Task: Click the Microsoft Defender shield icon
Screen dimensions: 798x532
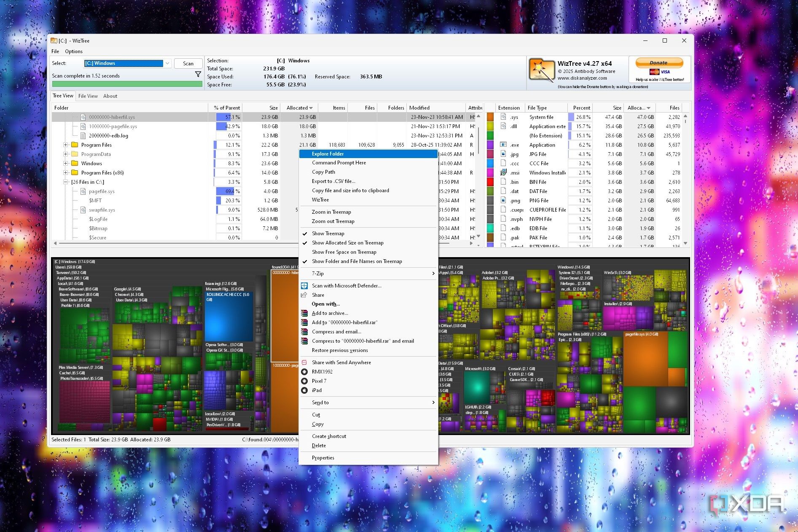Action: point(304,286)
